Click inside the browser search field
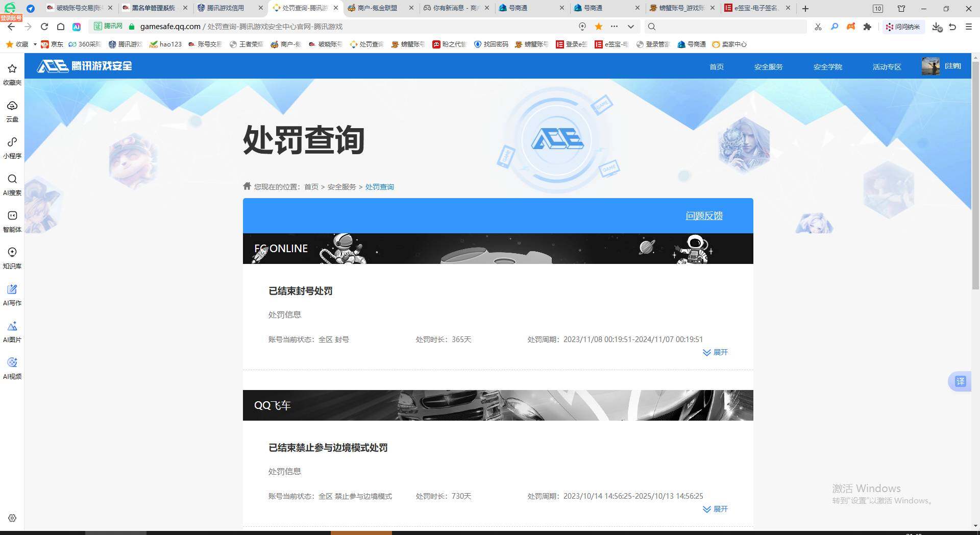 point(715,27)
